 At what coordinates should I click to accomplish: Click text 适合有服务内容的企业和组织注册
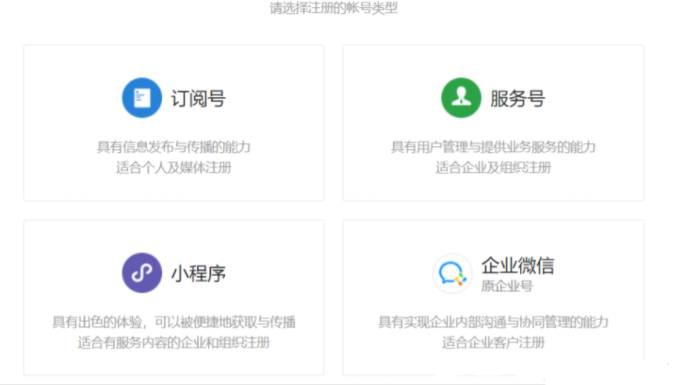point(174,342)
